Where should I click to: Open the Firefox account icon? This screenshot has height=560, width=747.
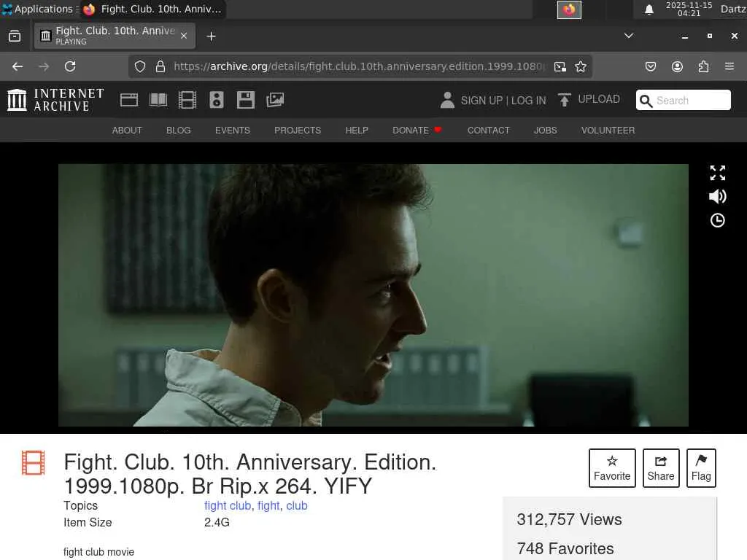[x=677, y=66]
